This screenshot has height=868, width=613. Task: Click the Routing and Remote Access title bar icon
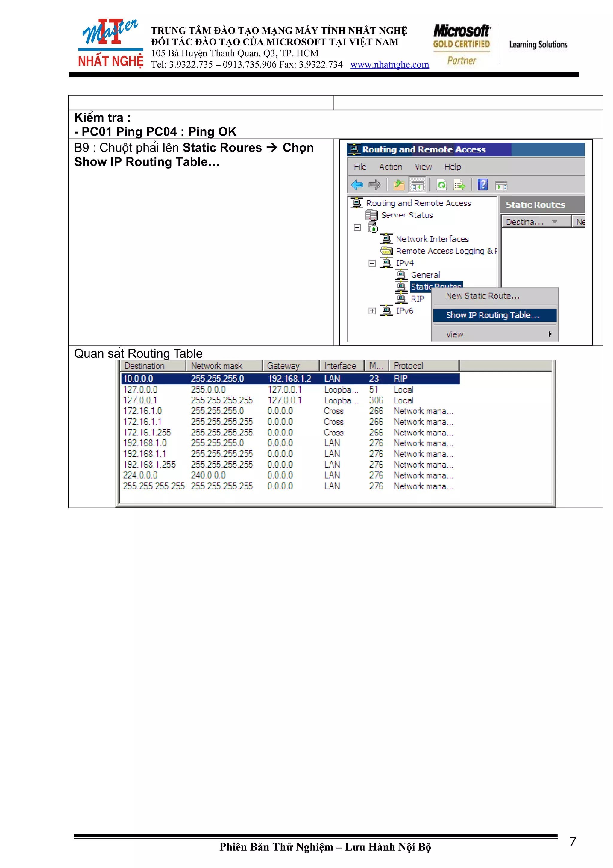coord(354,149)
